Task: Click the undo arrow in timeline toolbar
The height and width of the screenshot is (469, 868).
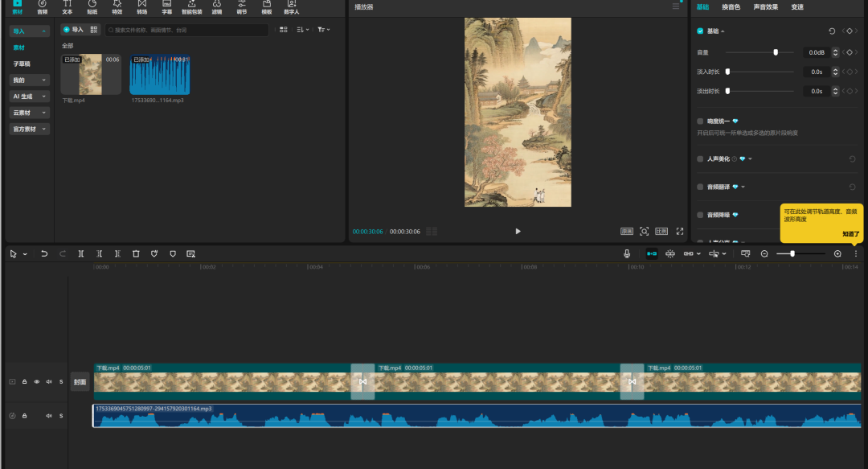Action: tap(44, 254)
